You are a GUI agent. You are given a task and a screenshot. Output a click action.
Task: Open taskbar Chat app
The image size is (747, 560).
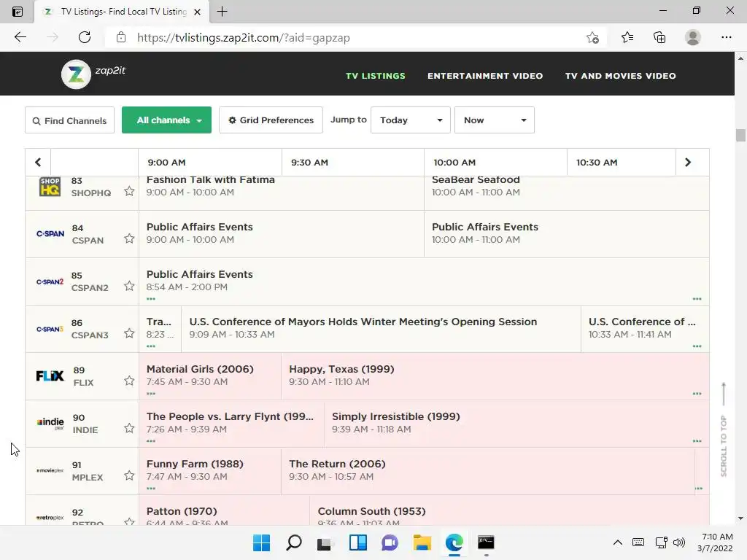tap(390, 542)
